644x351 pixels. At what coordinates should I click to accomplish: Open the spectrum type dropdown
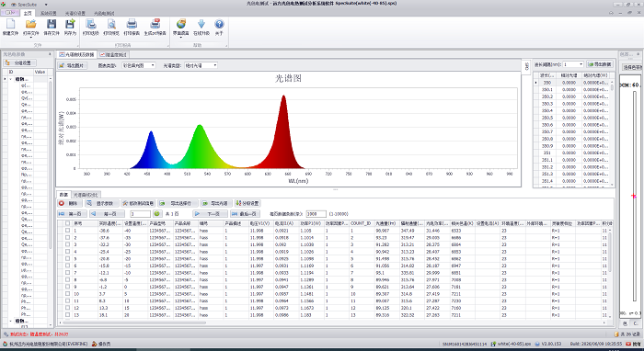214,65
